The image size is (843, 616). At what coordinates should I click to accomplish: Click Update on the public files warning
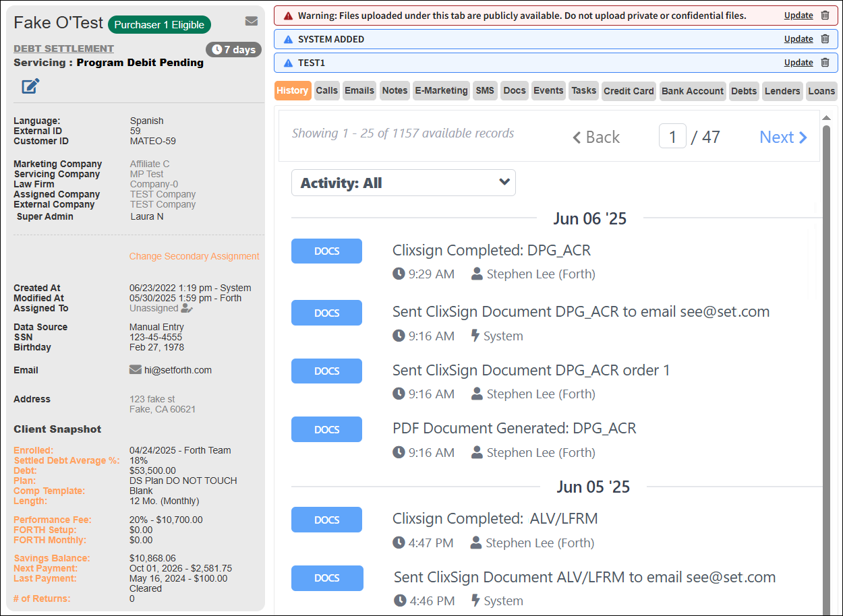798,16
